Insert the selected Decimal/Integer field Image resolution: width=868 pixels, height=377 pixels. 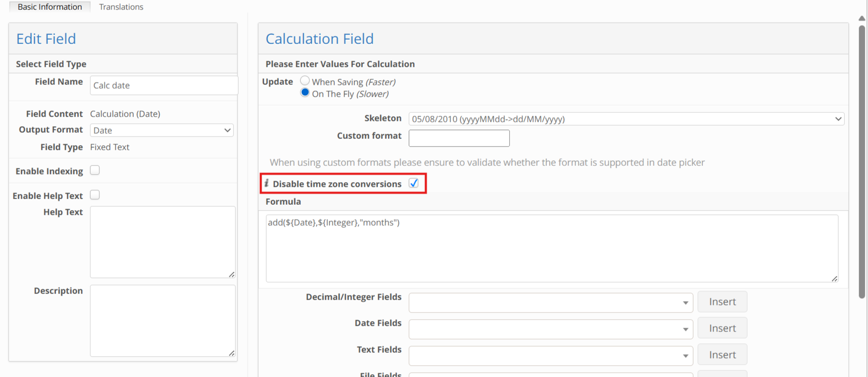pyautogui.click(x=722, y=302)
